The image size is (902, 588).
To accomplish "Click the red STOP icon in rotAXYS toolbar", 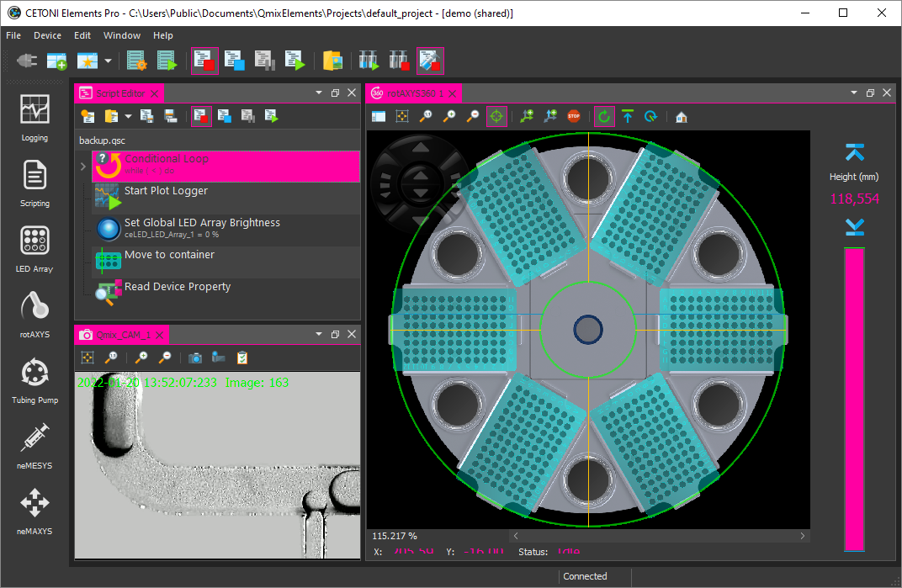I will click(574, 117).
